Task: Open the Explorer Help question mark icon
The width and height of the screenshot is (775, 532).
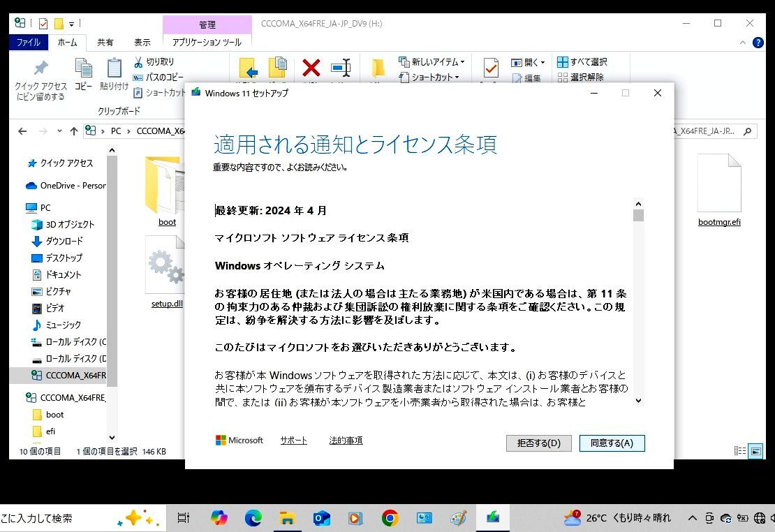Action: point(758,43)
